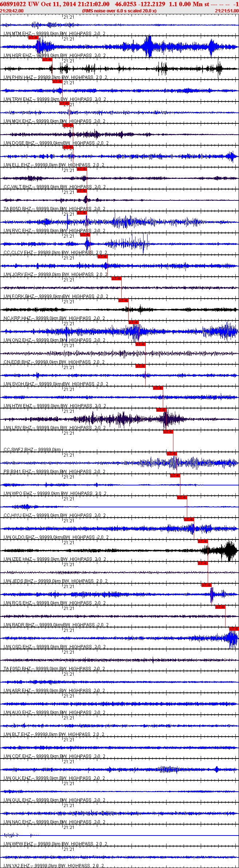Click the 'PB.B941 EHZ' station label

17,472
